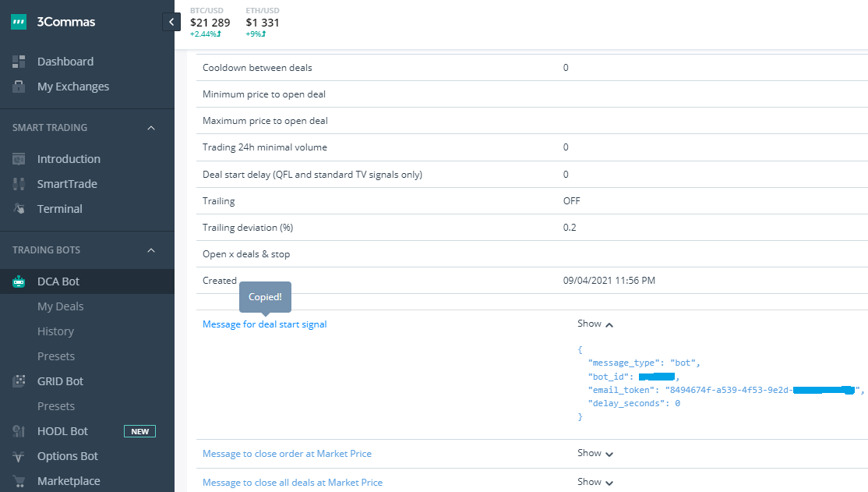Click the My Exchanges lock icon

point(19,87)
